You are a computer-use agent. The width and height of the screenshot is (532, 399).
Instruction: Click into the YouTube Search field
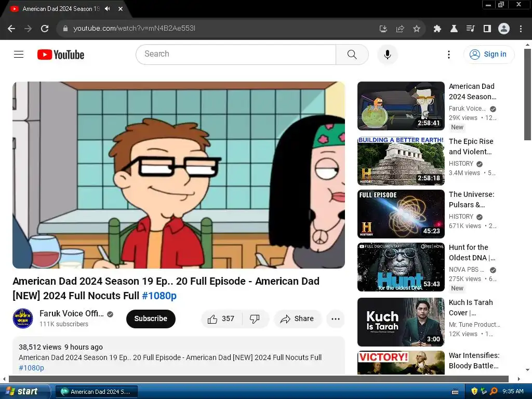tap(236, 54)
